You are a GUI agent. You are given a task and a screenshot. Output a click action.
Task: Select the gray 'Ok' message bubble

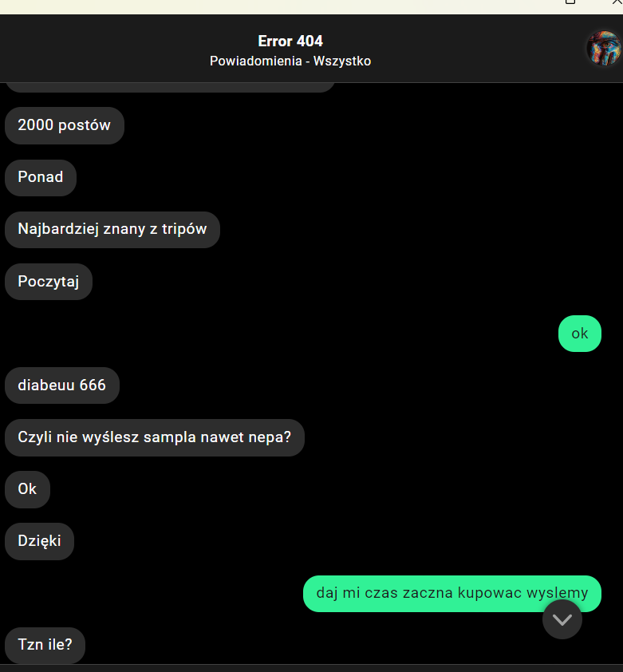pyautogui.click(x=27, y=489)
